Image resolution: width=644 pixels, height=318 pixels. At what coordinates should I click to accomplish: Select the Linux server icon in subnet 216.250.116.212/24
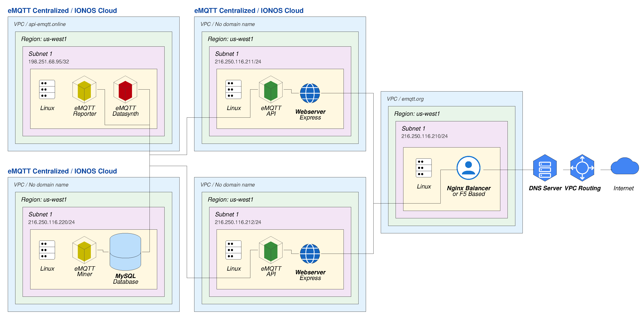[234, 250]
